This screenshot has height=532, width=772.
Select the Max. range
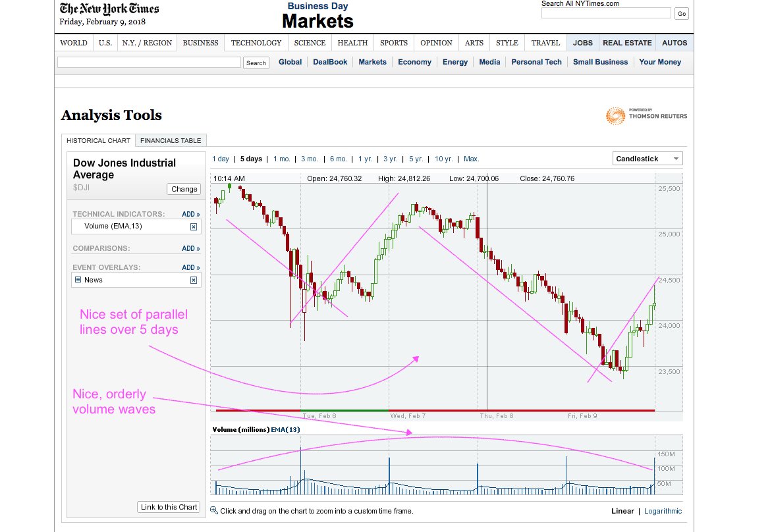471,159
